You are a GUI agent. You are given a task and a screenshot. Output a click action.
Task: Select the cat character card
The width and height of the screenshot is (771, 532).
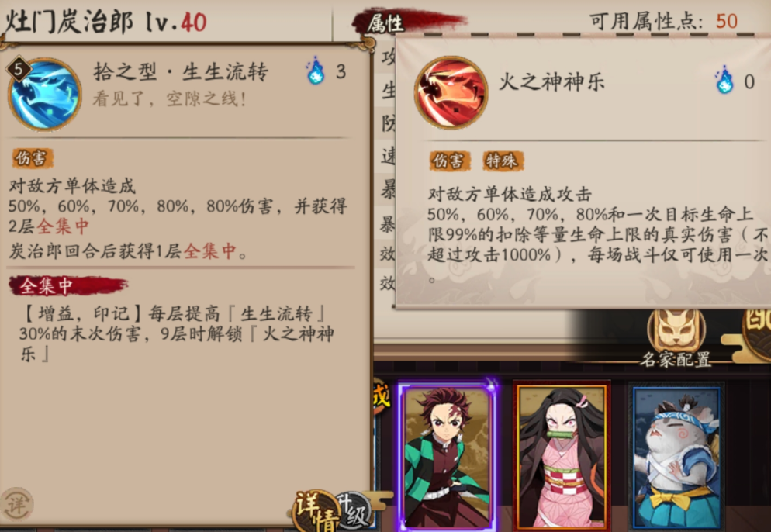(x=676, y=458)
